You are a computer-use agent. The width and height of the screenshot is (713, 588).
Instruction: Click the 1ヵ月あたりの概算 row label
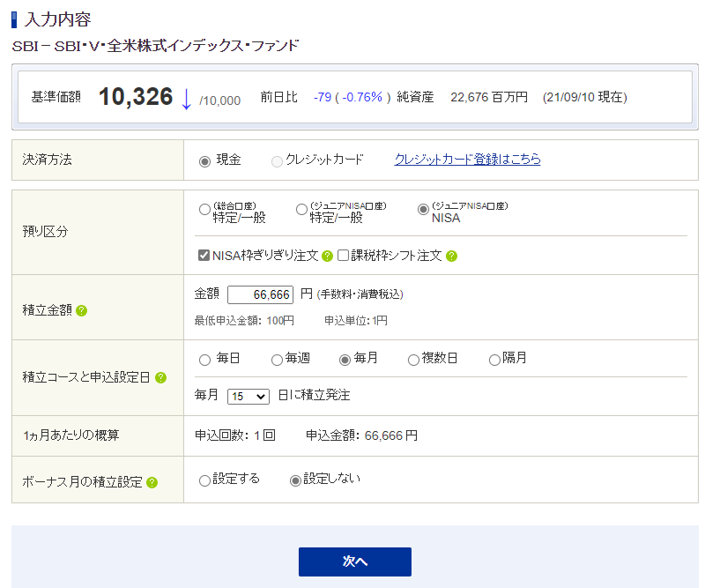click(71, 435)
